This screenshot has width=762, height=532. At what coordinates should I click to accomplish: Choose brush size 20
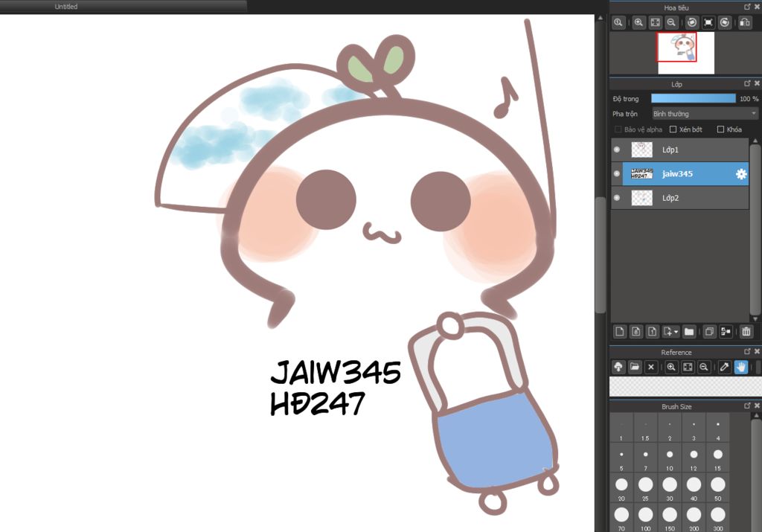621,488
